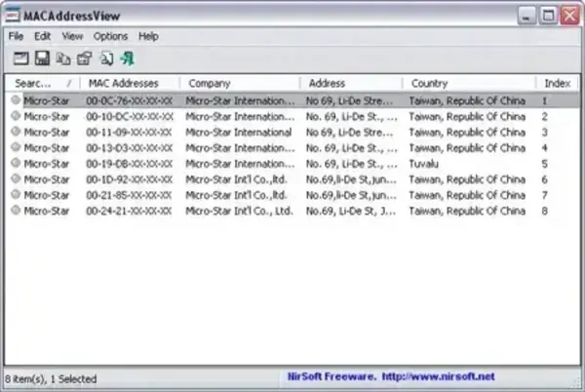Sort by the Company column header
Image resolution: width=585 pixels, height=392 pixels.
pos(240,83)
